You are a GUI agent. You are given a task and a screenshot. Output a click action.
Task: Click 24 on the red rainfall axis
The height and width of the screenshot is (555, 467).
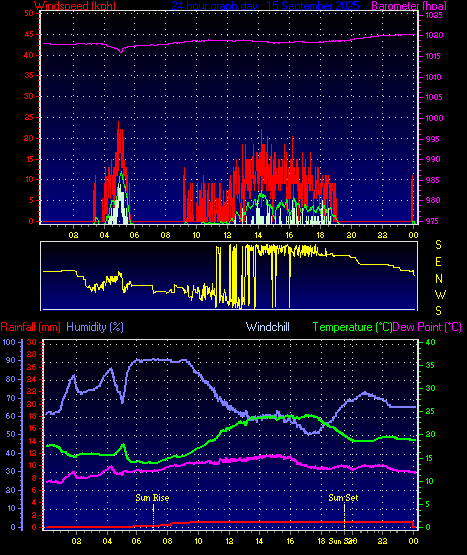point(32,379)
